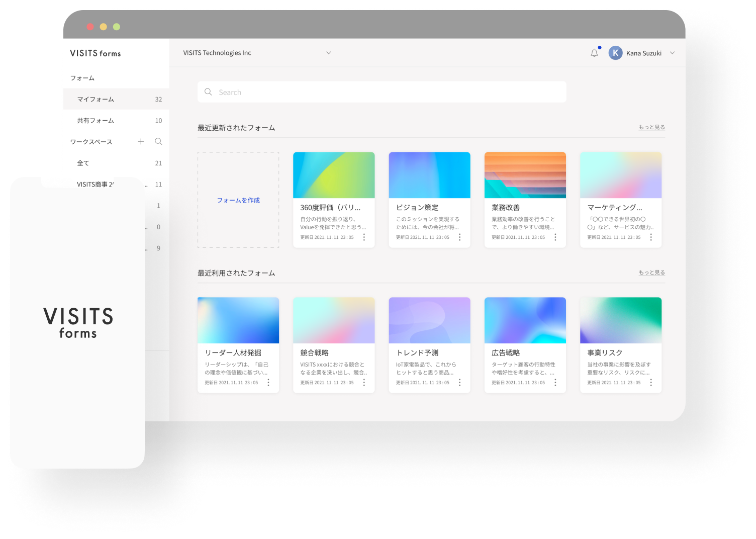Viewport: 756px width, 539px height.
Task: Expand the VISITS Technologies Inc organization dropdown
Action: [328, 53]
